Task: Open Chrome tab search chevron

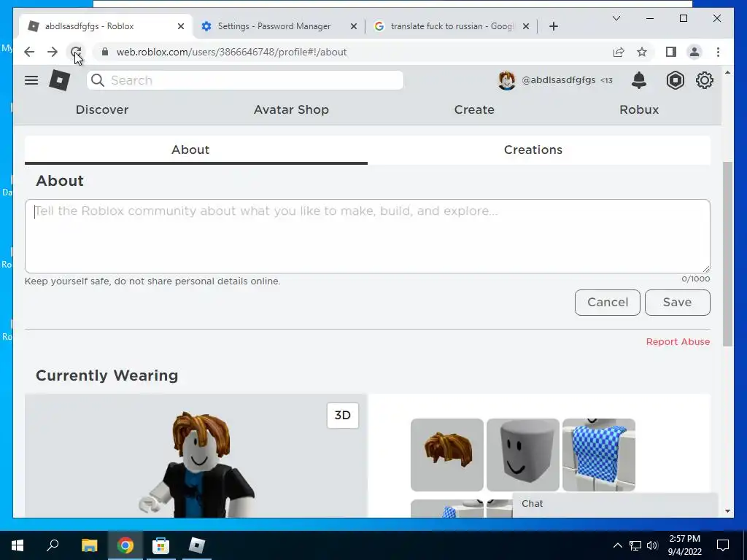Action: (x=616, y=18)
